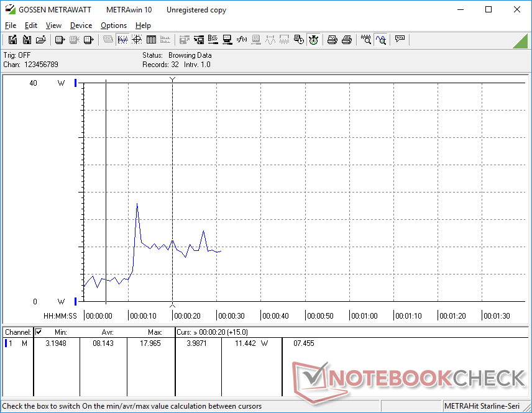
Task: Click the memory read-out device icon
Action: click(88, 40)
